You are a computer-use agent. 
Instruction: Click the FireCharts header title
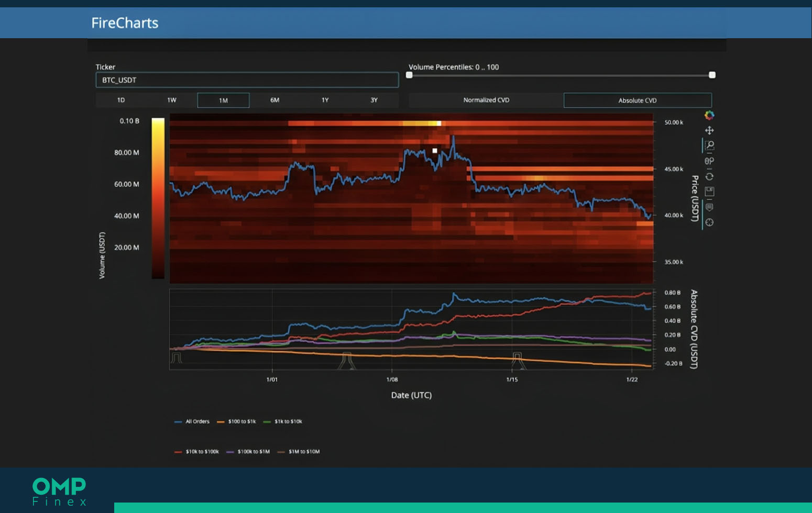(125, 23)
